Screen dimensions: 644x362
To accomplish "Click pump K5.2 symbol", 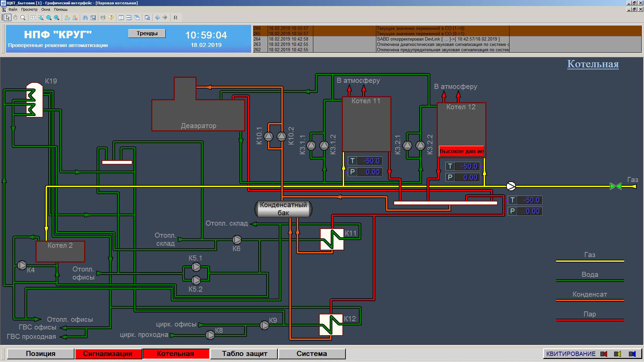I will (196, 280).
